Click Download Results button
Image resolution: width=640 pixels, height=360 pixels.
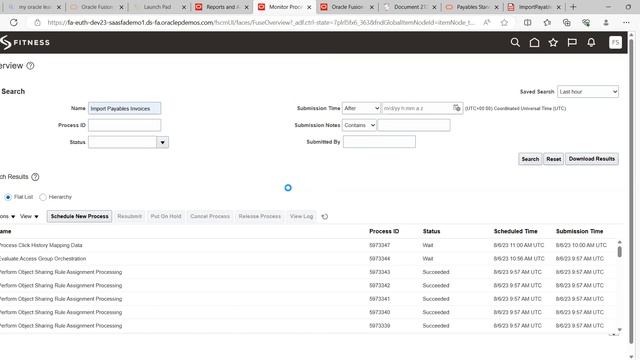(592, 159)
